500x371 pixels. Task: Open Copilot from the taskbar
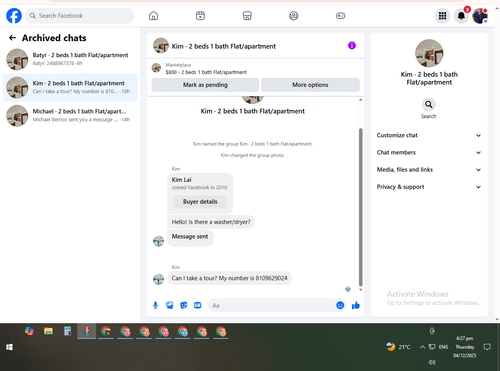click(x=29, y=331)
